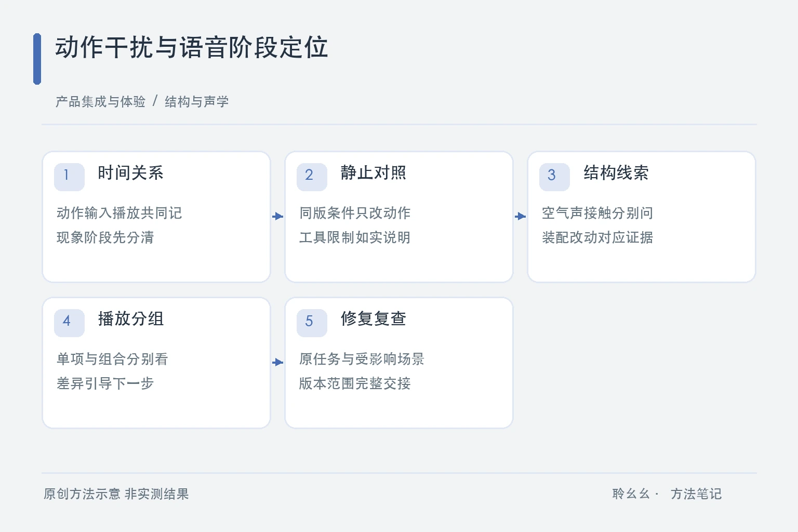Click arrow between 静止对照 and 结构线索
Screen dimensions: 798x532
click(521, 216)
